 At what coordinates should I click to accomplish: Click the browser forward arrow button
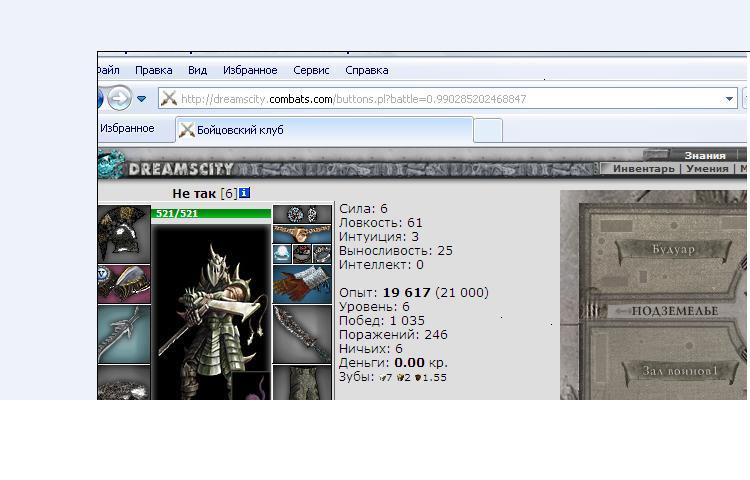[119, 98]
